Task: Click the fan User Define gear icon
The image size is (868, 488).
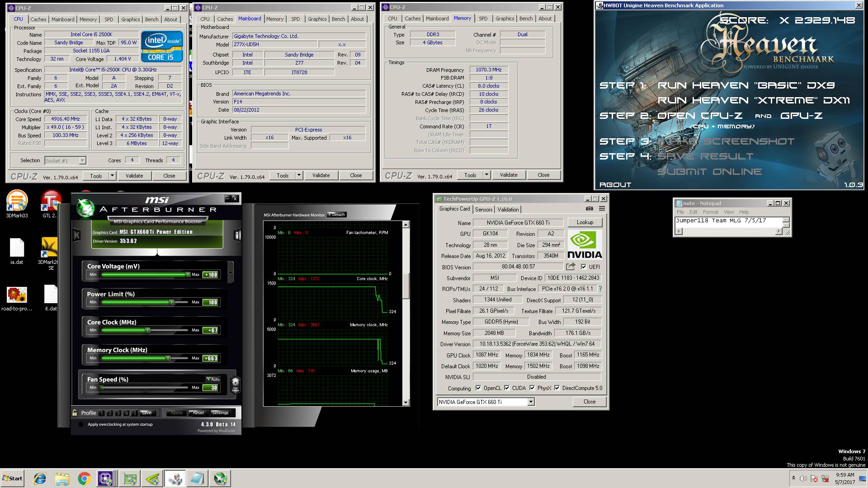Action: pyautogui.click(x=235, y=385)
